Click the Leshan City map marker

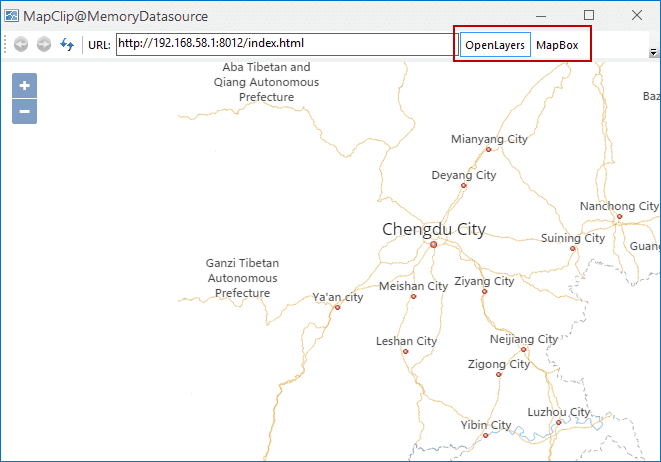pyautogui.click(x=406, y=352)
